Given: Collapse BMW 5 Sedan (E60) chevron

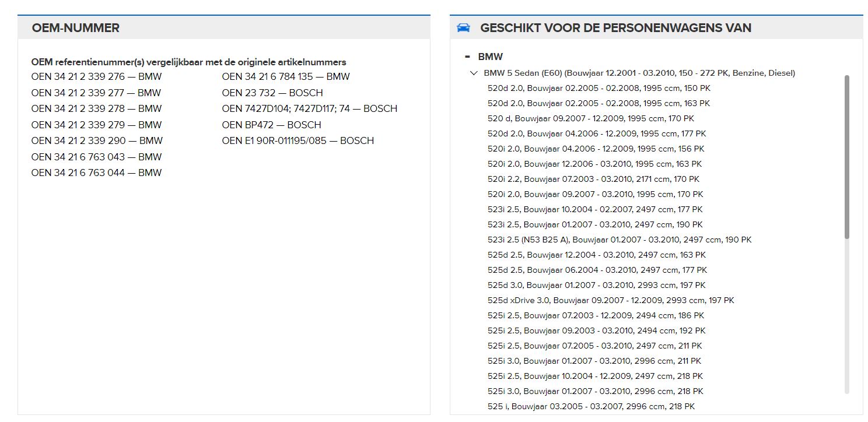Looking at the screenshot, I should pos(474,73).
